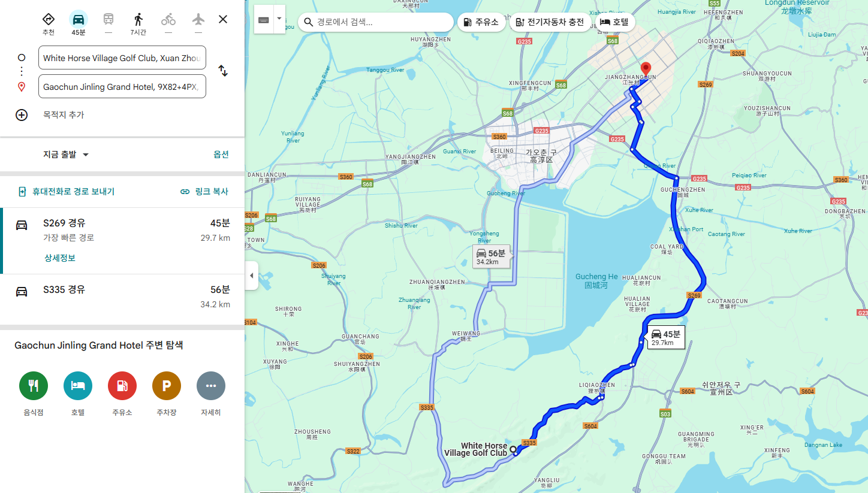Add a destination with the plus icon

coord(22,115)
